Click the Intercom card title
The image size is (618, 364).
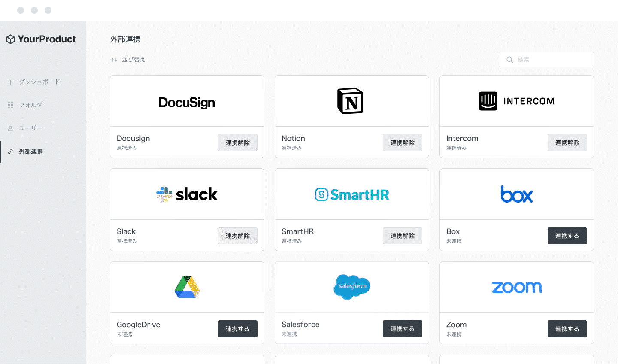point(462,138)
